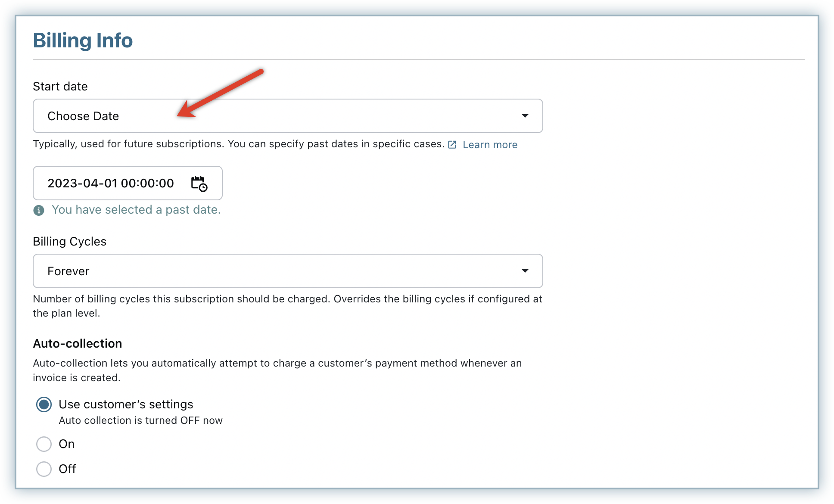Viewport: 834px width, 504px height.
Task: Click the Billing Info heading
Action: click(83, 40)
